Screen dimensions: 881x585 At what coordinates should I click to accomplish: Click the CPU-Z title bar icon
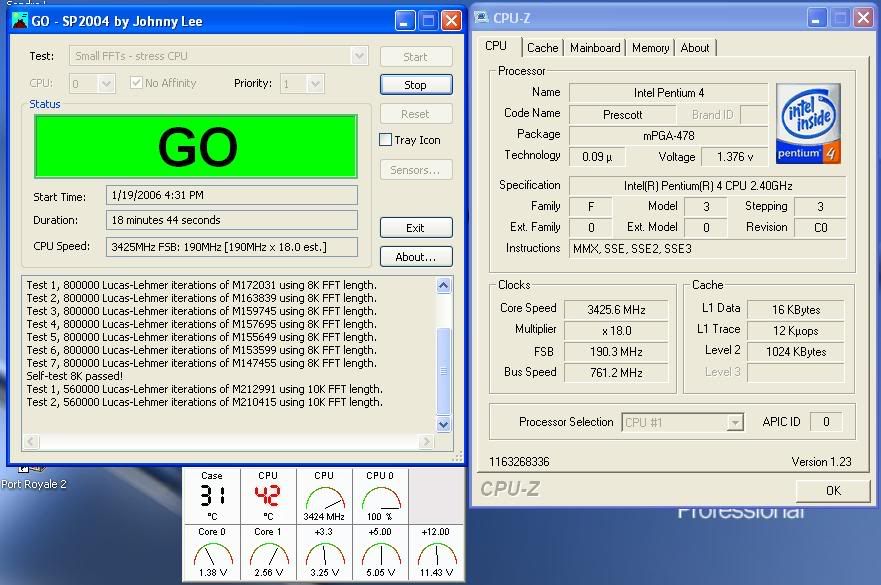pyautogui.click(x=482, y=17)
